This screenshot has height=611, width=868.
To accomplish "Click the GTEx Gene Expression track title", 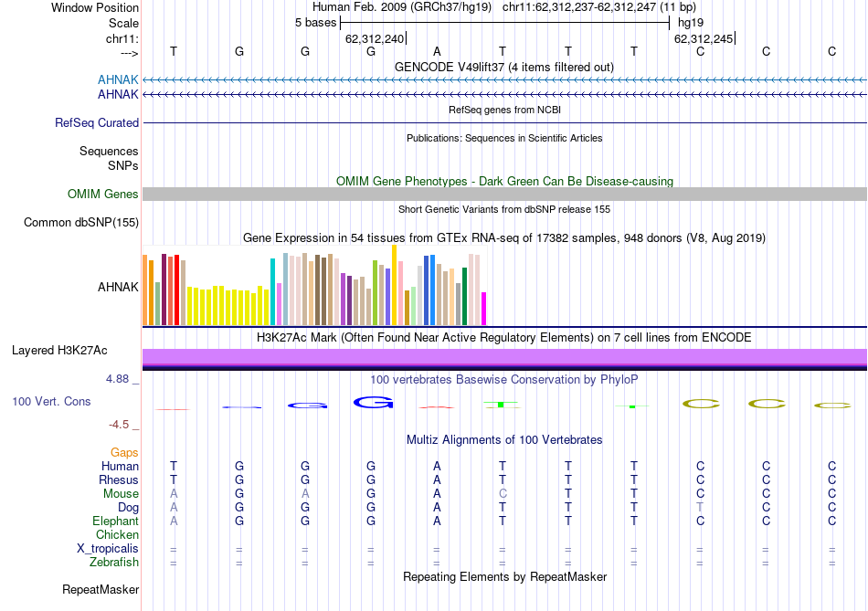I will [x=504, y=238].
